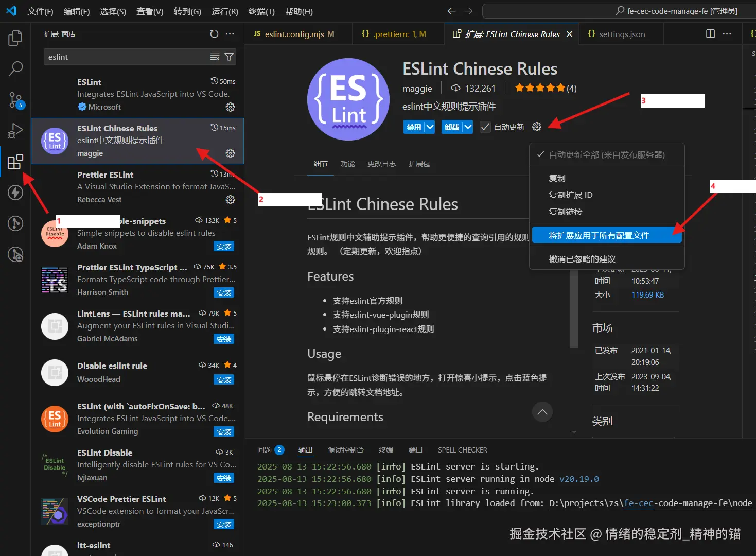
Task: Refresh the extensions marketplace list
Action: tap(214, 34)
